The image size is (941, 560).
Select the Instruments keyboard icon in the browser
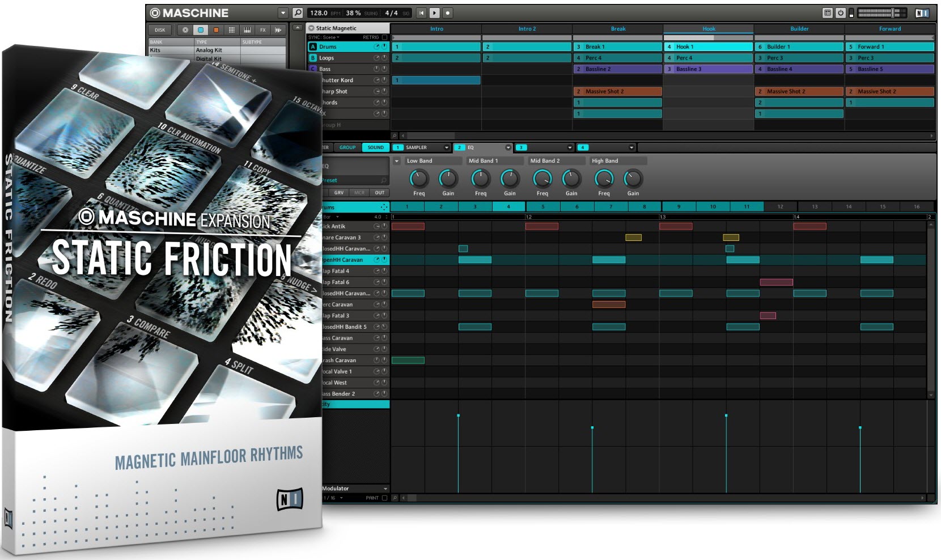tap(247, 30)
